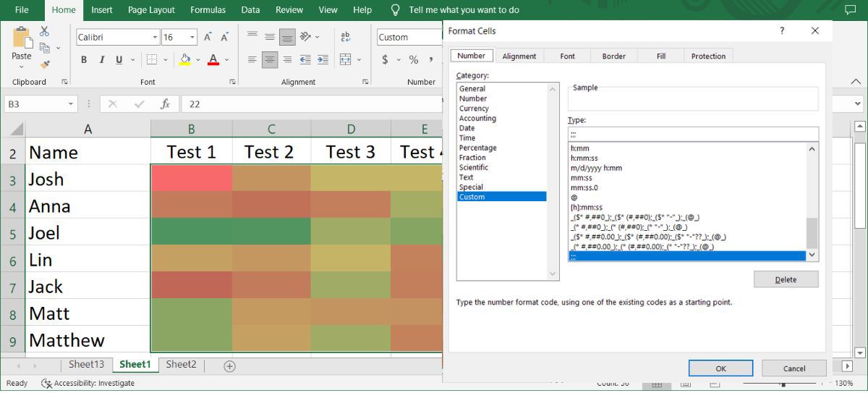868x393 pixels.
Task: Expand the font size dropdown
Action: (x=192, y=38)
